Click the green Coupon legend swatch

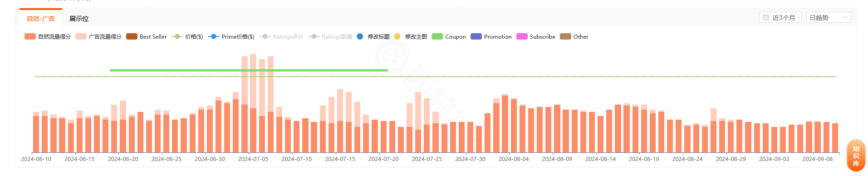click(437, 36)
